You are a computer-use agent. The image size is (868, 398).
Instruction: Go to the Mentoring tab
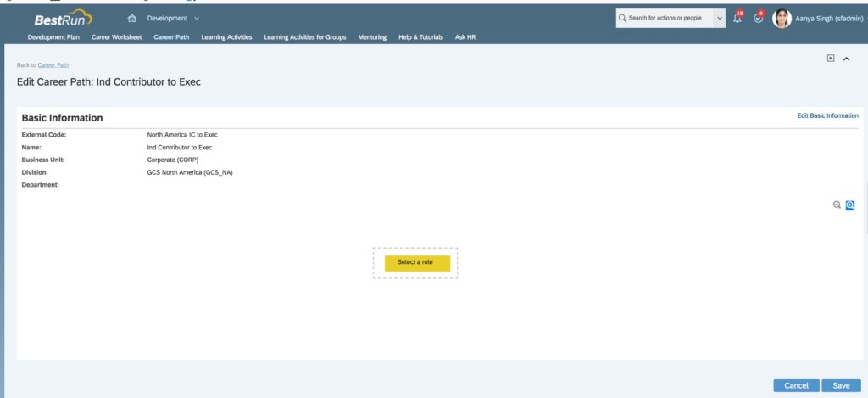click(x=372, y=37)
